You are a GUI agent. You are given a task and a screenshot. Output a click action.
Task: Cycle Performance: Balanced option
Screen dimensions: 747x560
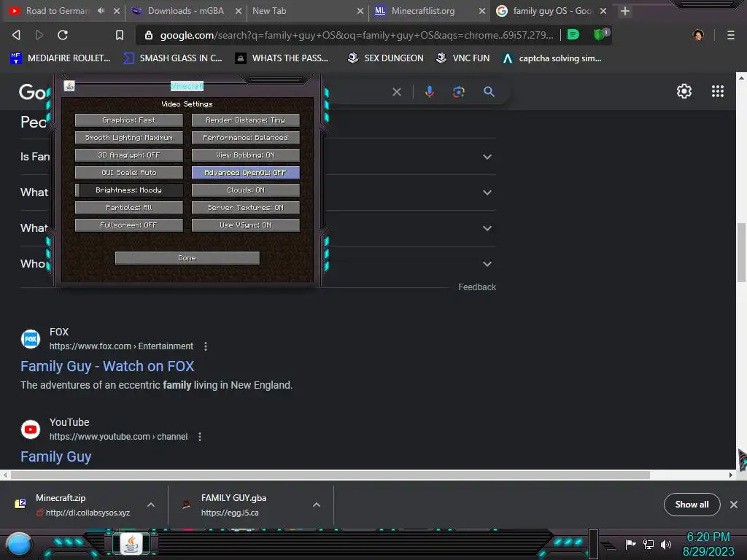pyautogui.click(x=245, y=138)
